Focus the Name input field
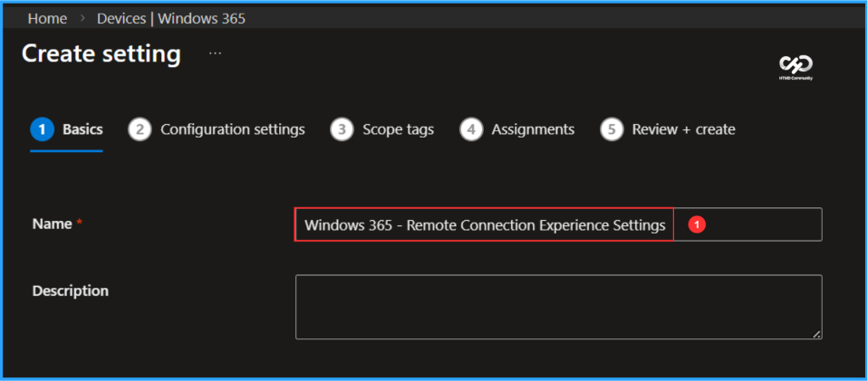This screenshot has height=381, width=868. click(558, 224)
